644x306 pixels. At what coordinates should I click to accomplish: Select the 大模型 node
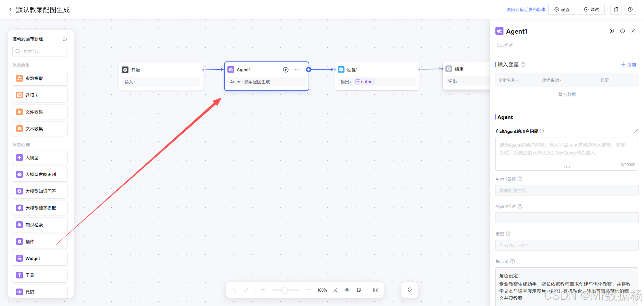coord(40,158)
